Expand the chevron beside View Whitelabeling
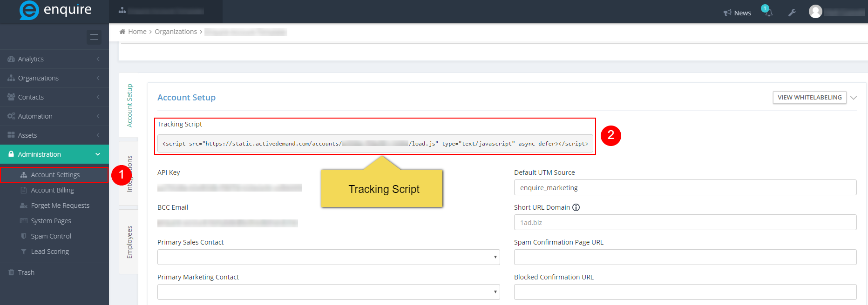The width and height of the screenshot is (868, 305). (854, 98)
